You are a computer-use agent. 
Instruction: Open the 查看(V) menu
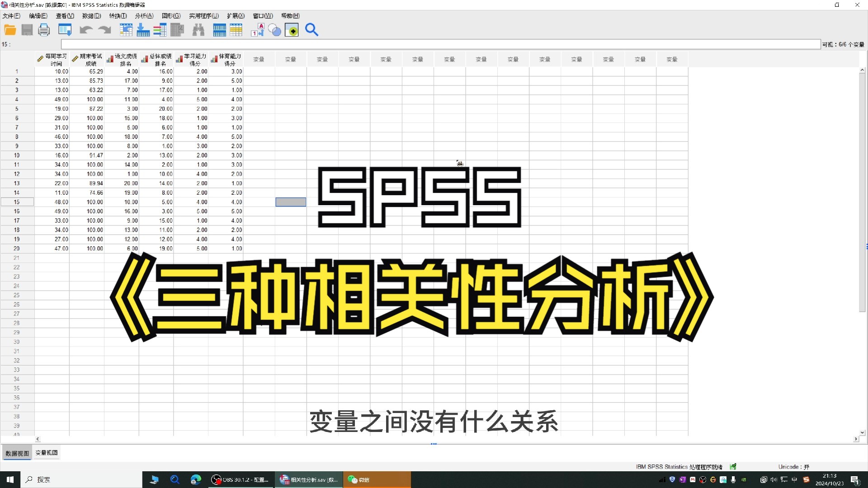[65, 16]
